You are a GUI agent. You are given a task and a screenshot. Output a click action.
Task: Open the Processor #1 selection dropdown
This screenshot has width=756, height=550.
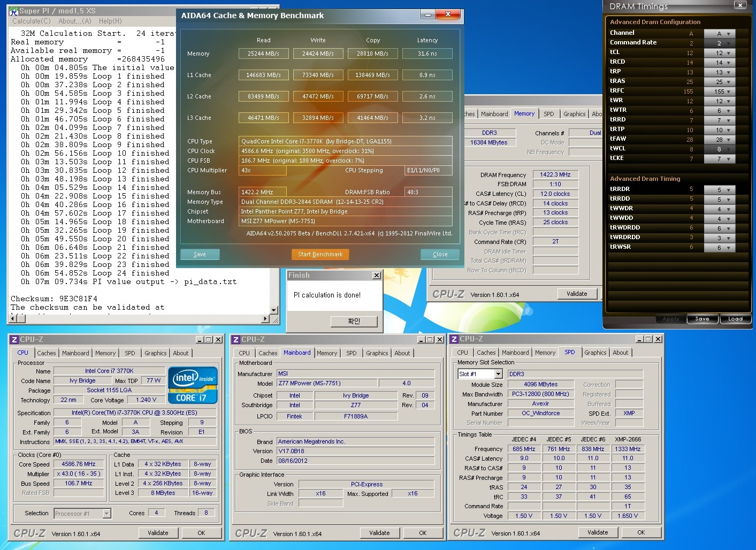106,514
